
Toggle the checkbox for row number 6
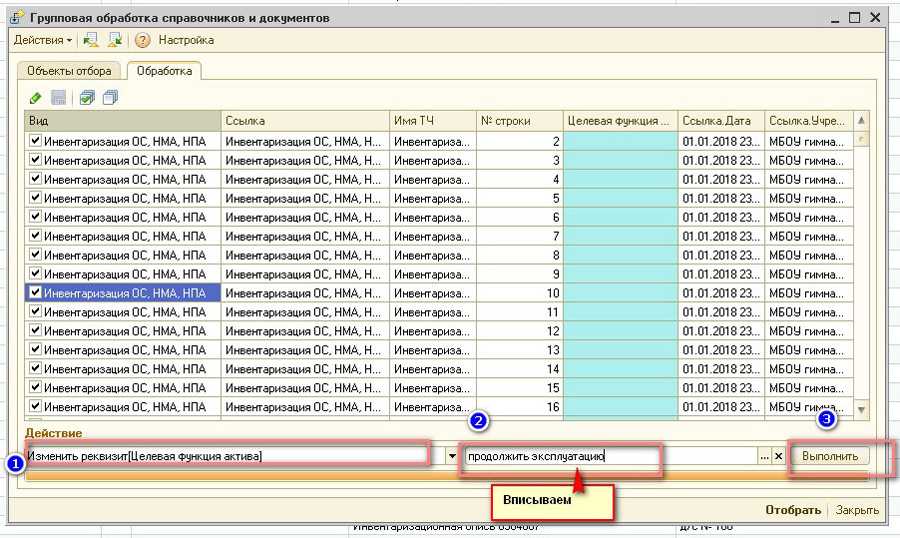pyautogui.click(x=35, y=216)
